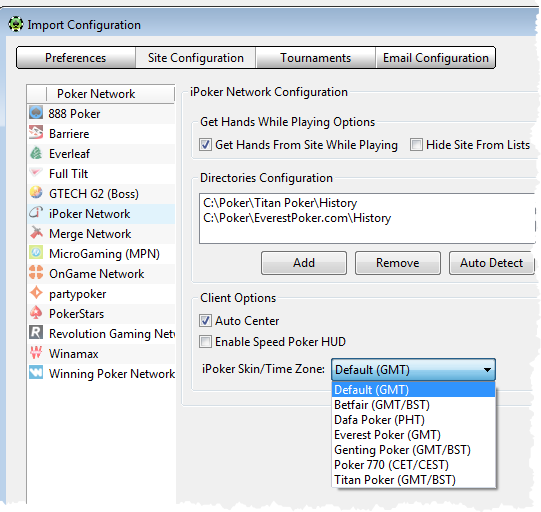The height and width of the screenshot is (512, 541).
Task: Choose Default (GMT) from the list
Action: pyautogui.click(x=413, y=390)
